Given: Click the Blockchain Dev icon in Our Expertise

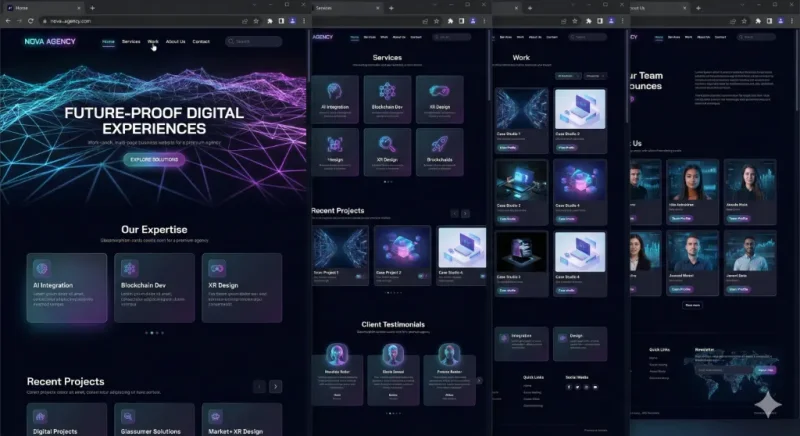Looking at the screenshot, I should 129,268.
